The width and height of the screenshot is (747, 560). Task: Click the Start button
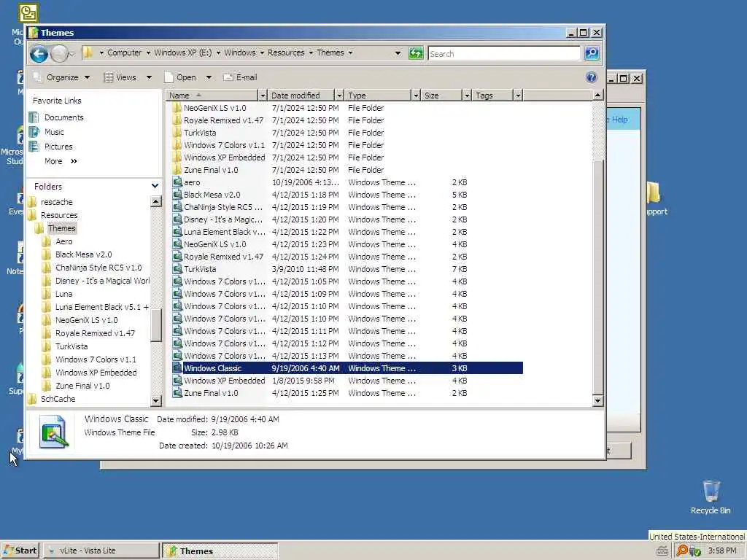tap(20, 551)
